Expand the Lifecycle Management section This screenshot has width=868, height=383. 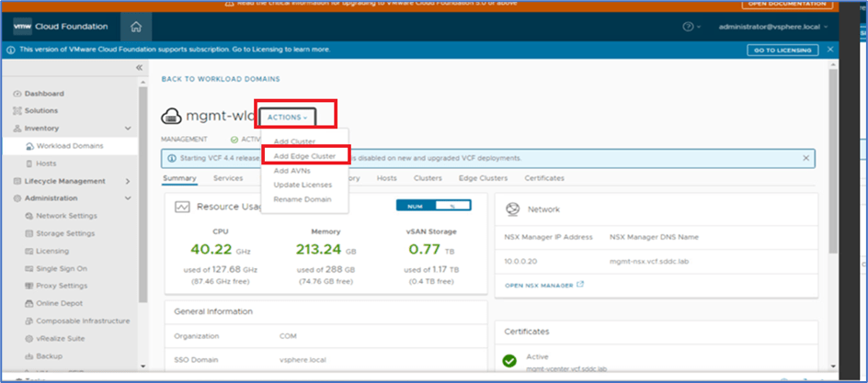coord(127,181)
